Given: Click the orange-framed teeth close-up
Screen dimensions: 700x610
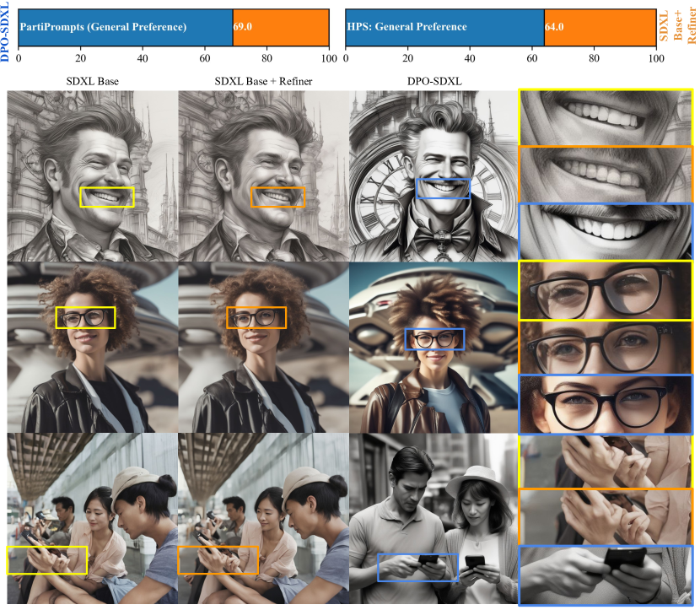Looking at the screenshot, I should click(606, 174).
